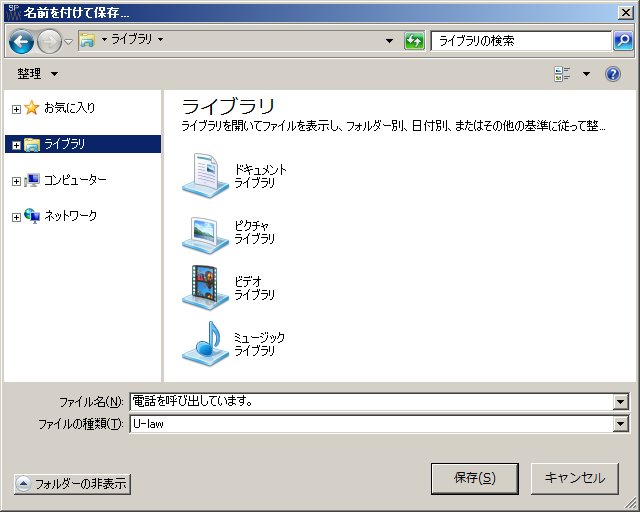The width and height of the screenshot is (640, 512).
Task: Open the ピクチャ library icon
Action: (205, 232)
